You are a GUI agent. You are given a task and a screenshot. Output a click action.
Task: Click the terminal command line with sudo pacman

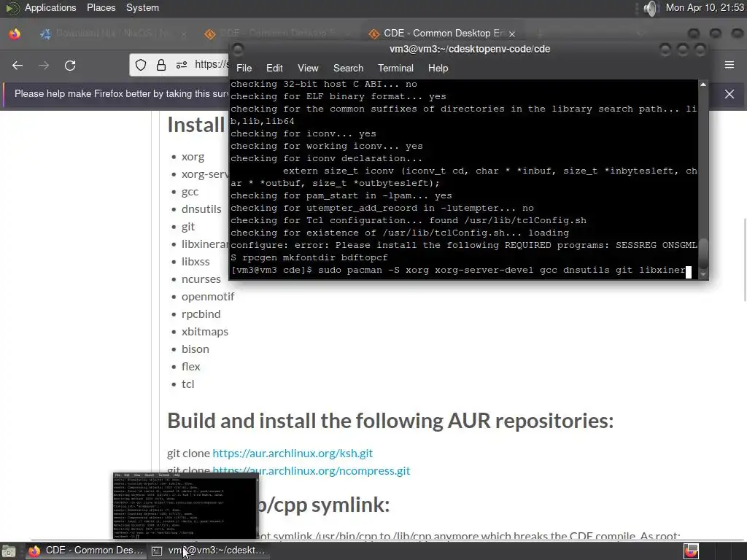point(461,270)
